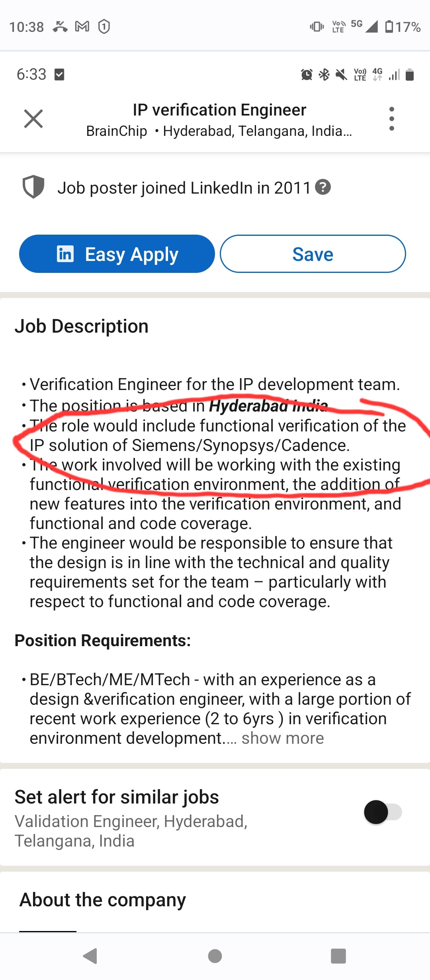This screenshot has height=980, width=430.
Task: Open the three-dot overflow menu
Action: pyautogui.click(x=391, y=119)
